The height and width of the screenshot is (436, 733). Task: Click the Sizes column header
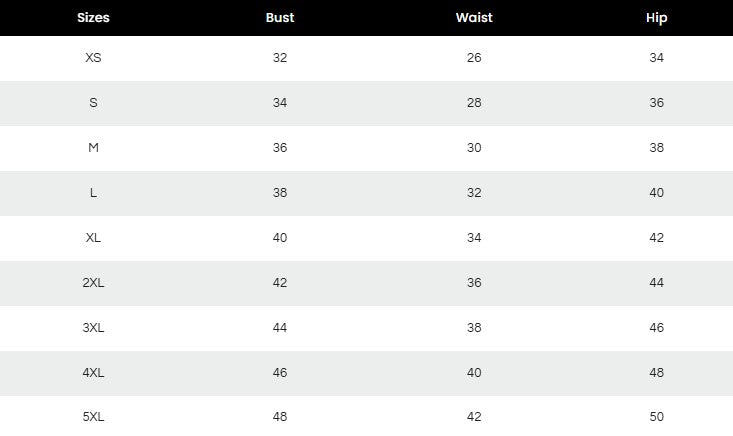[x=93, y=18]
